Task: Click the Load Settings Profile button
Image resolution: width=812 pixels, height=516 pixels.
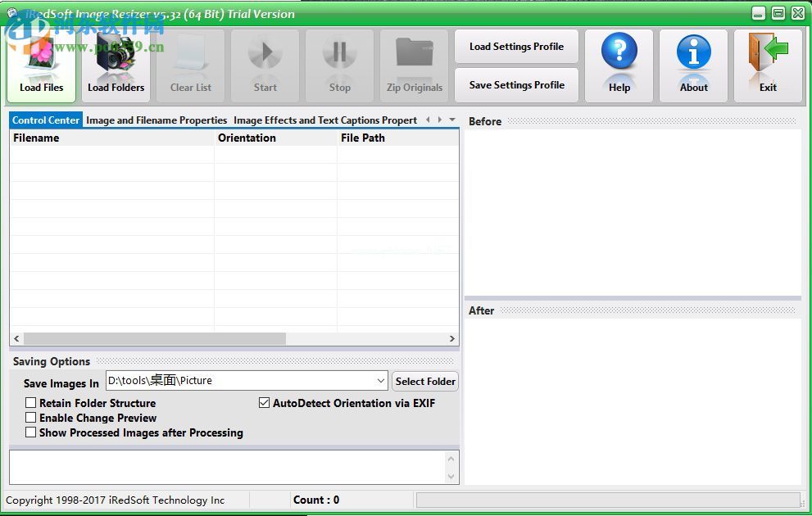Action: tap(515, 47)
